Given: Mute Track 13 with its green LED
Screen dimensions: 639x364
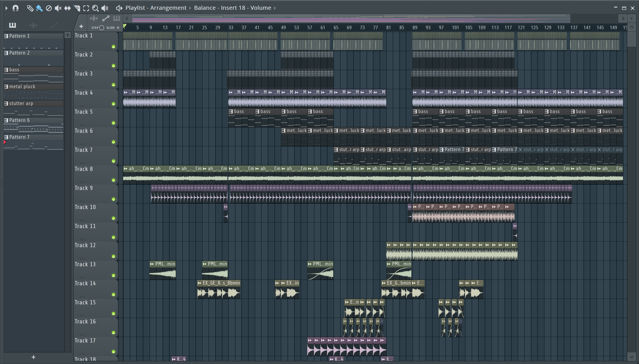Looking at the screenshot, I should [x=114, y=276].
